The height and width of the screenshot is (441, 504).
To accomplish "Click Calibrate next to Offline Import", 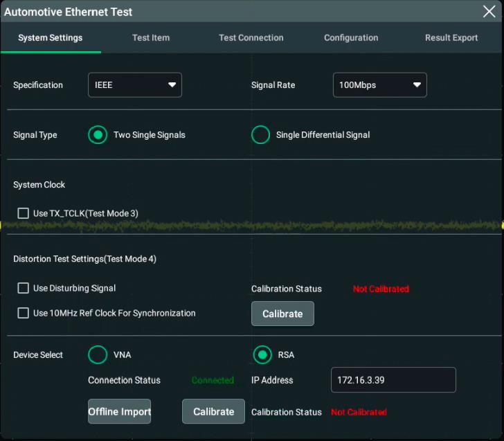I will point(213,411).
